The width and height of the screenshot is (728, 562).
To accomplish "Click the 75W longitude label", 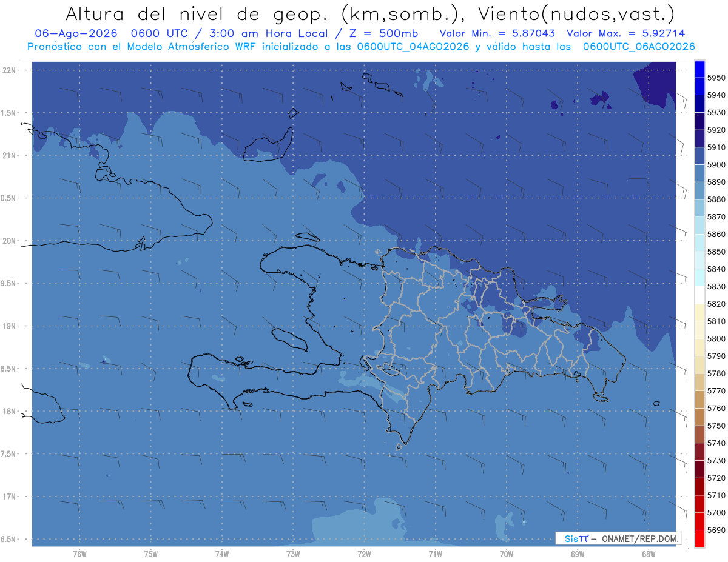I will pos(151,554).
